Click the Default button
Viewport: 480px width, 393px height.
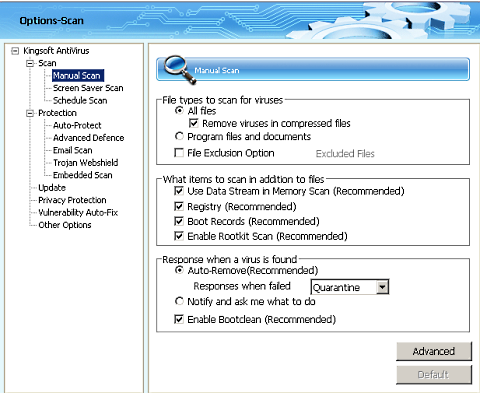pyautogui.click(x=434, y=375)
